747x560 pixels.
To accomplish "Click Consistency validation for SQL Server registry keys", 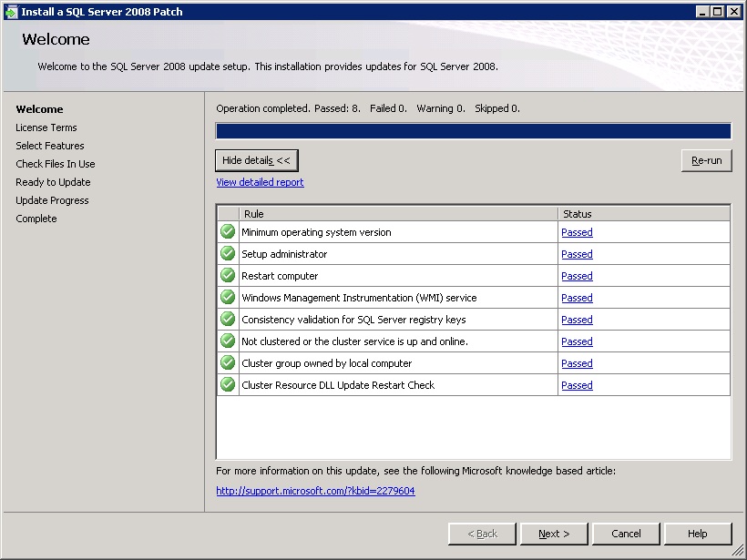I will (353, 320).
